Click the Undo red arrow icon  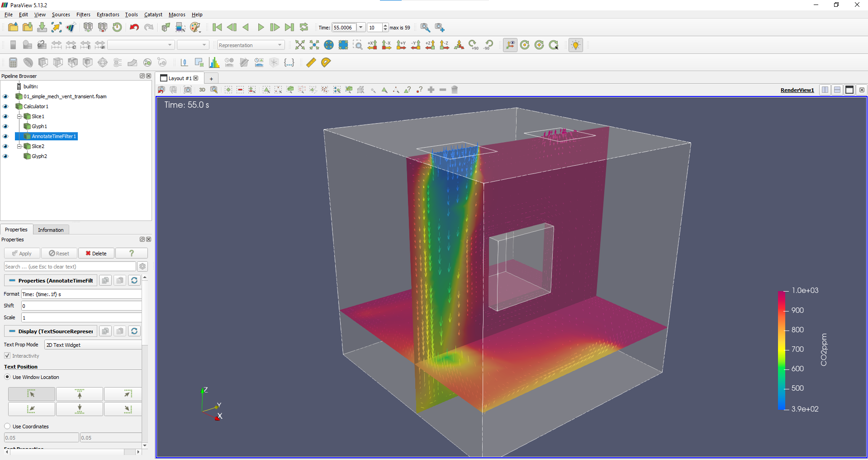pyautogui.click(x=134, y=28)
